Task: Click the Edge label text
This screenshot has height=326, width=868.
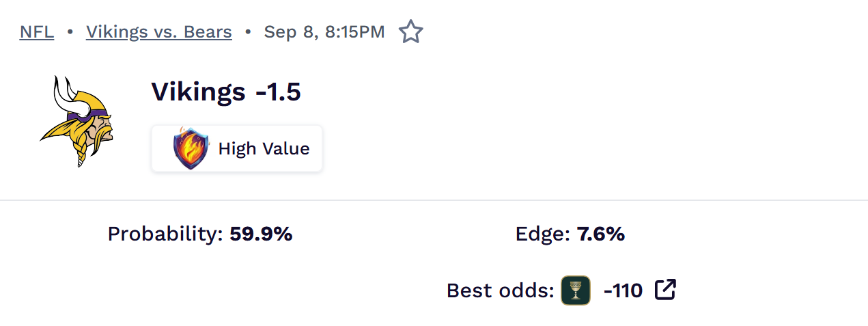Action: [543, 234]
